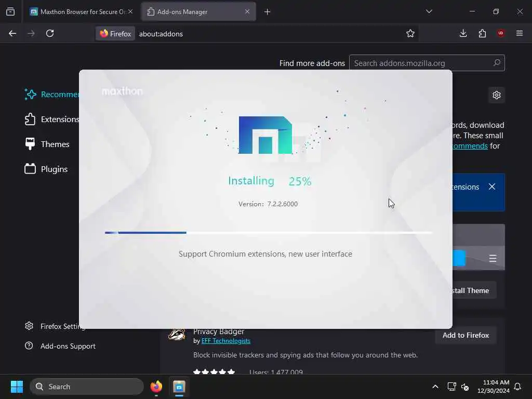Switch to Add-ons Manager tab
The image size is (532, 399).
pos(198,11)
